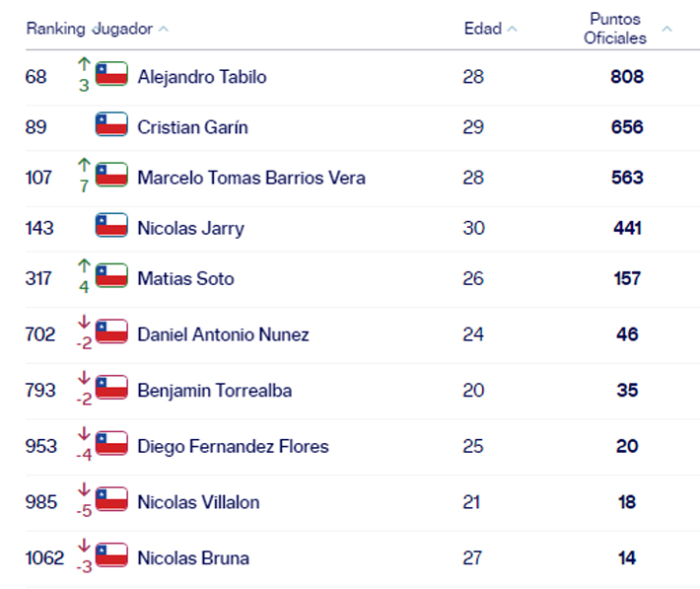Sort by Edad using its arrow

coord(512,30)
